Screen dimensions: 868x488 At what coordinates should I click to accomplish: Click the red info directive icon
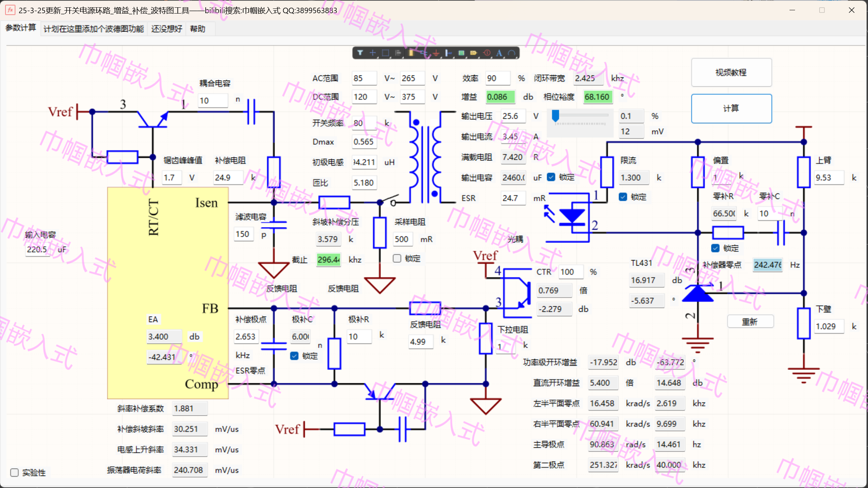[x=487, y=53]
